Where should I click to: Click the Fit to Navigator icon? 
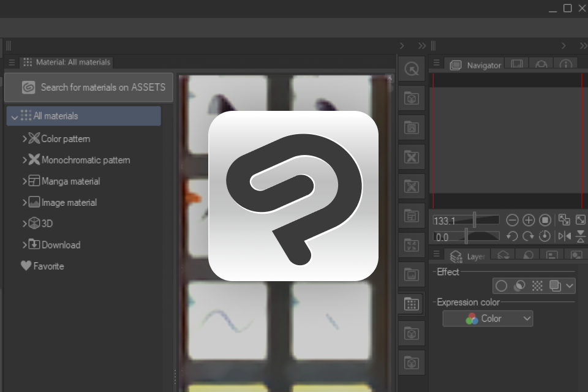coord(563,220)
